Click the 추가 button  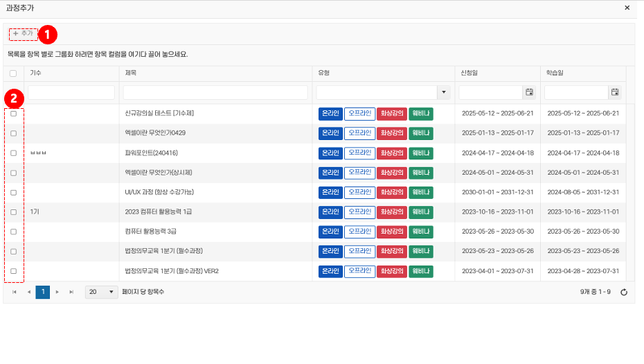[x=23, y=33]
